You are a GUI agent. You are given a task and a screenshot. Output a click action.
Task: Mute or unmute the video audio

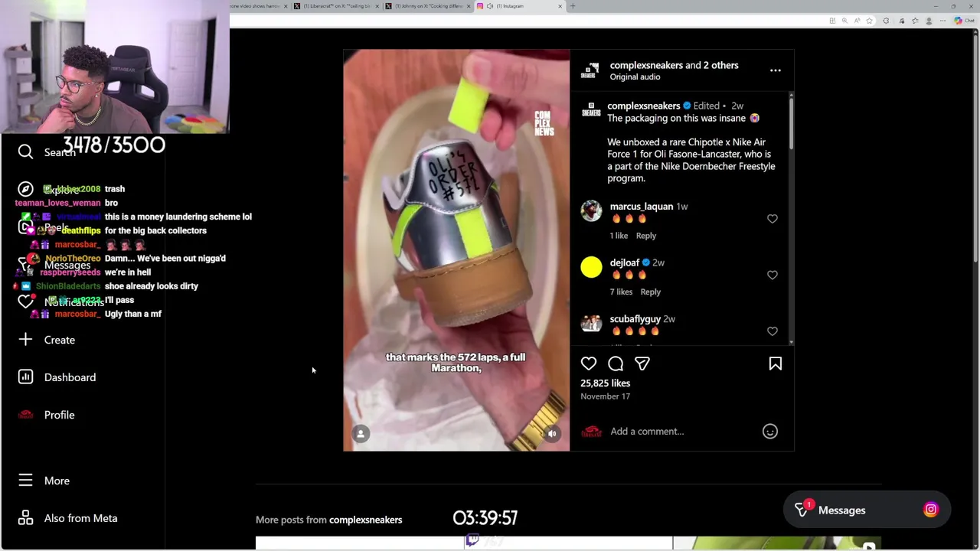tap(552, 433)
